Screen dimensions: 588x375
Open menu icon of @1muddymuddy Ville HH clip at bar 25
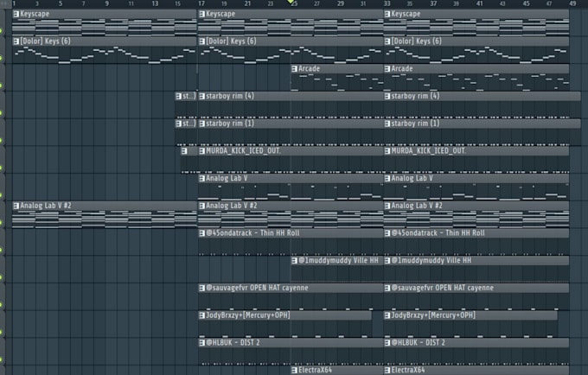tap(294, 260)
